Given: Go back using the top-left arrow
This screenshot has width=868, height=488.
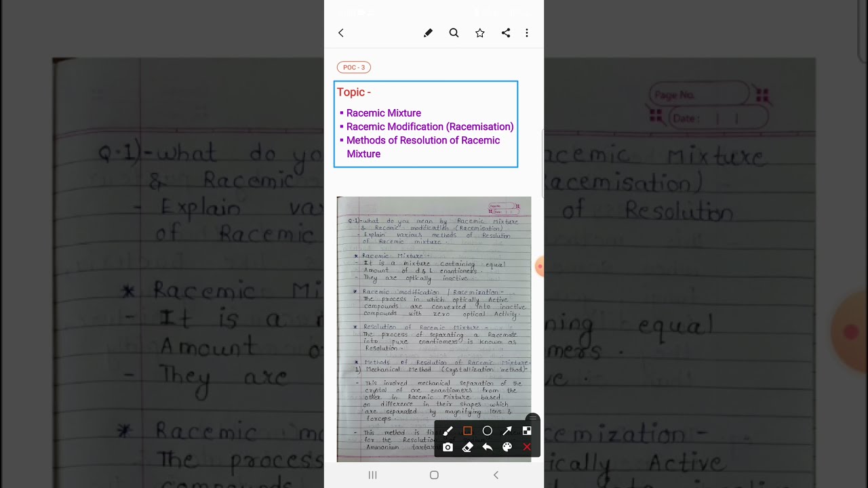Looking at the screenshot, I should [341, 33].
